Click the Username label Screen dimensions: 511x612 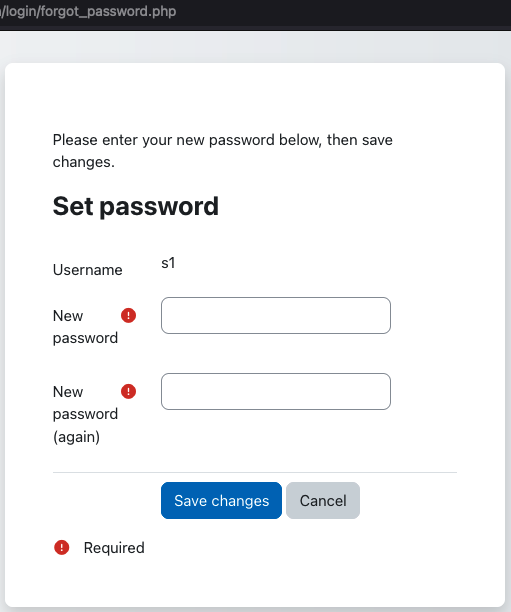coord(87,270)
